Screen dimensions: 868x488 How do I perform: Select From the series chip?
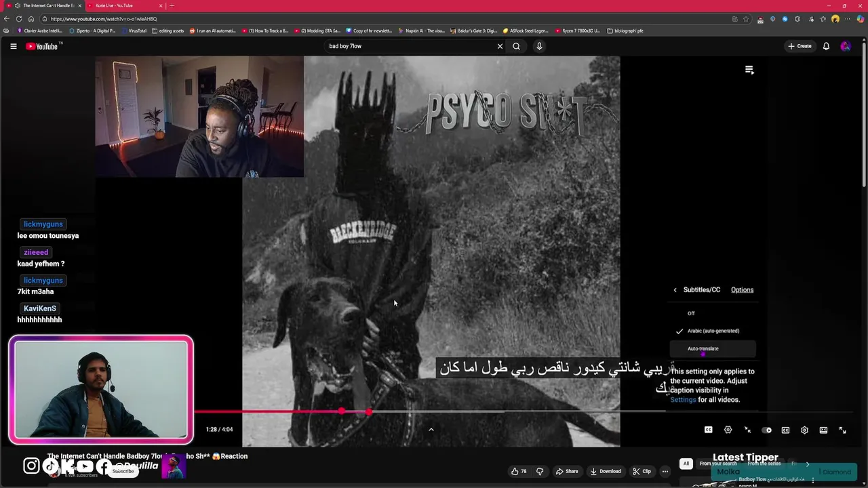(764, 464)
